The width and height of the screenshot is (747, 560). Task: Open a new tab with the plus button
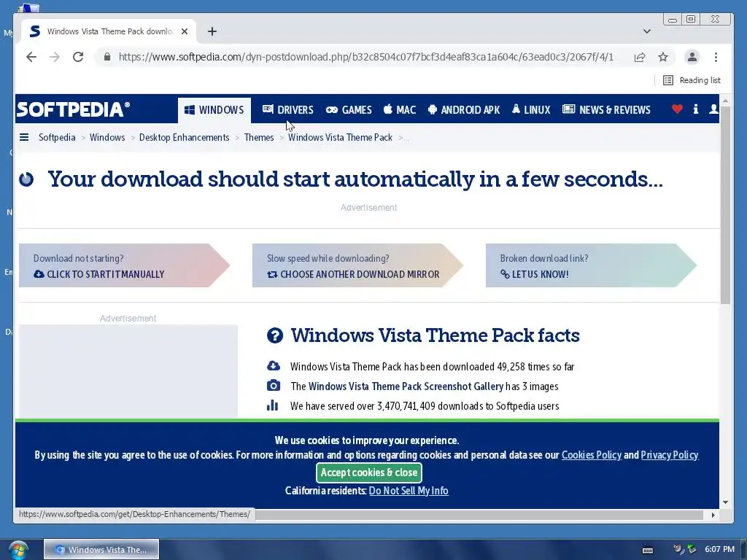212,31
